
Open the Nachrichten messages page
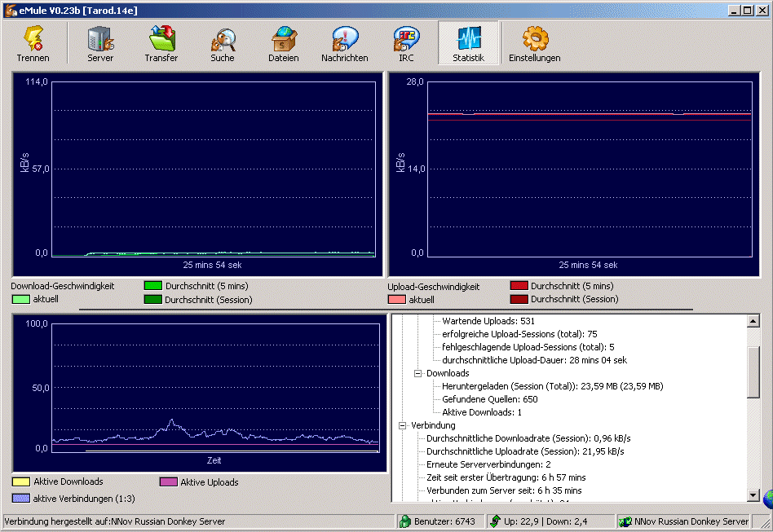pyautogui.click(x=345, y=44)
